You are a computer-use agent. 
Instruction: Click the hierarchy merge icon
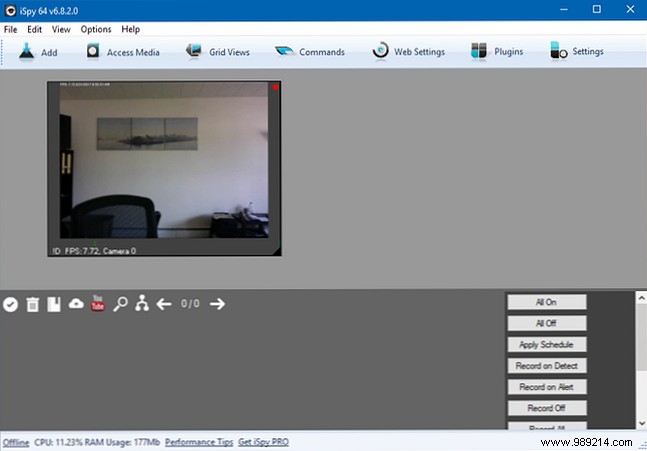coord(142,303)
